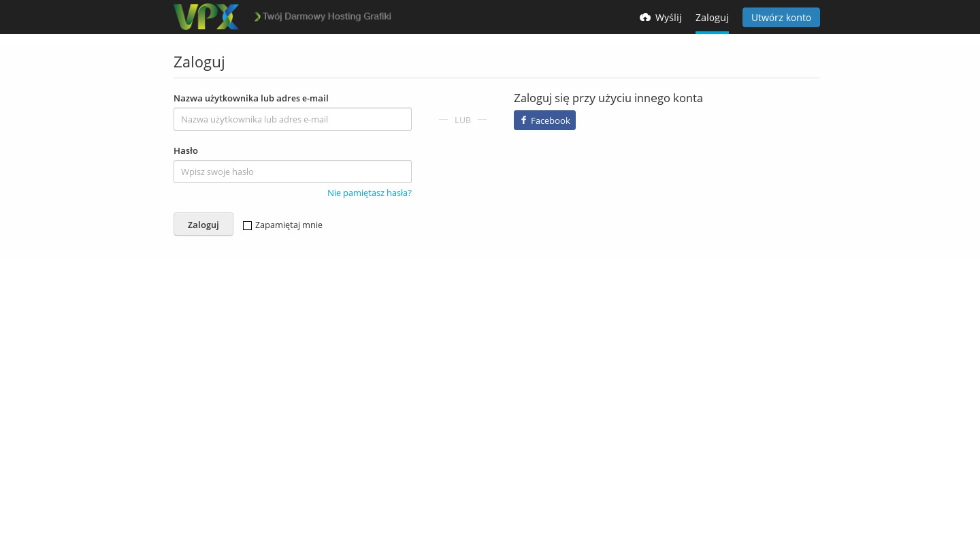Open the Wyślij upload menu item
The height and width of the screenshot is (533, 980).
tap(668, 18)
